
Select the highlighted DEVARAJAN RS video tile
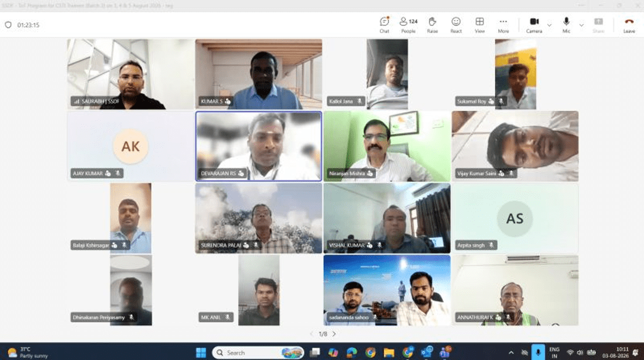(259, 146)
